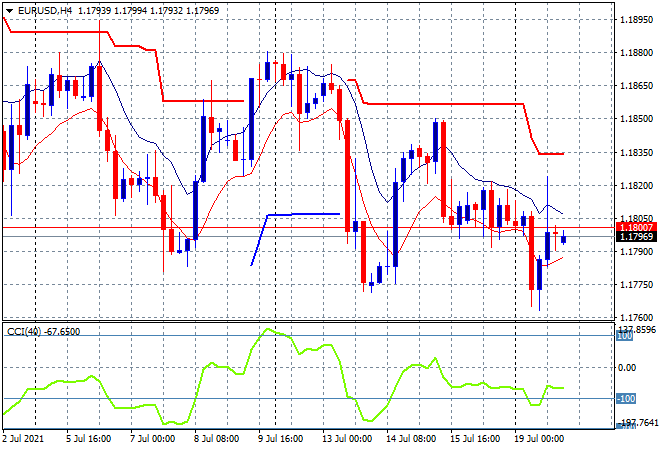This screenshot has height=450, width=660.
Task: Select the 1.17932 low price value
Action: [167, 11]
